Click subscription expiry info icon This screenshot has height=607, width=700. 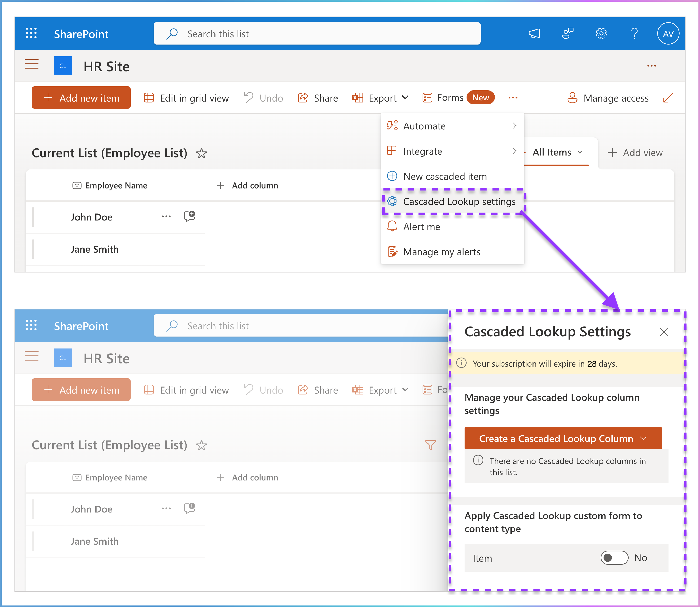461,363
